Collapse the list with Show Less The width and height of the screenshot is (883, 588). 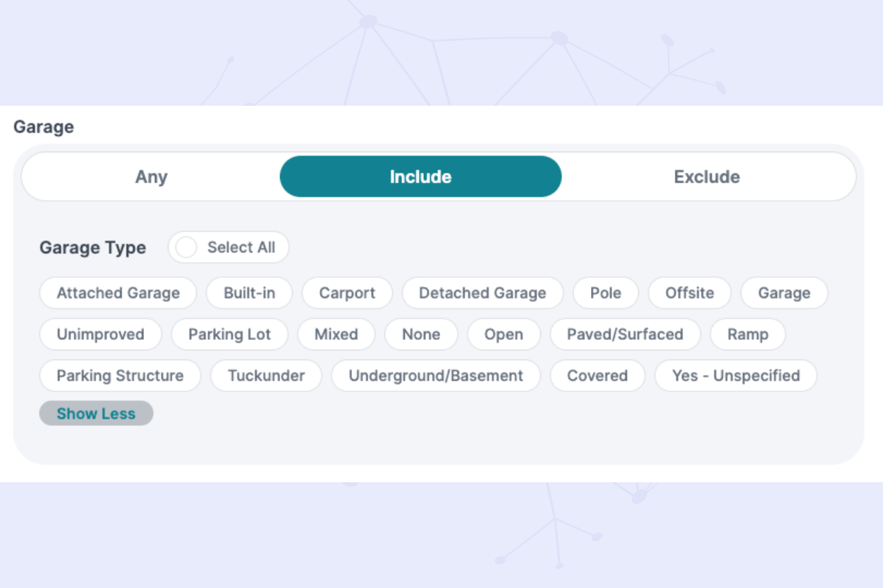[x=96, y=414]
